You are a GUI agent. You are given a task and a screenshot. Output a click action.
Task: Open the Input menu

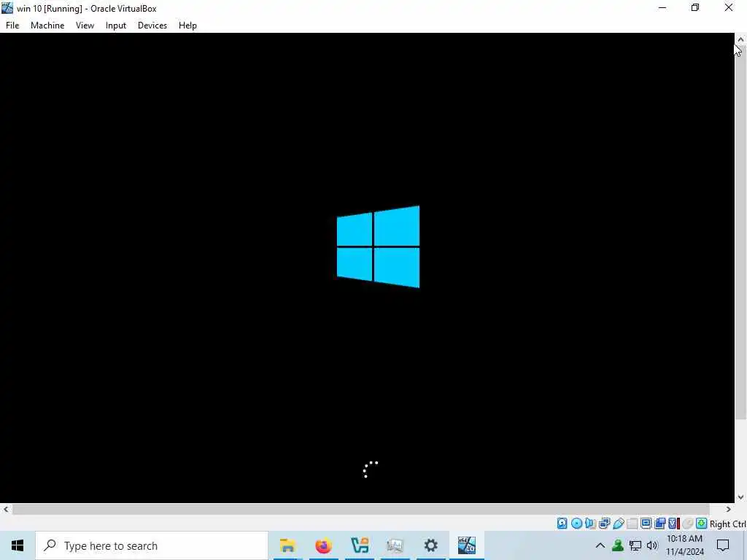(116, 26)
